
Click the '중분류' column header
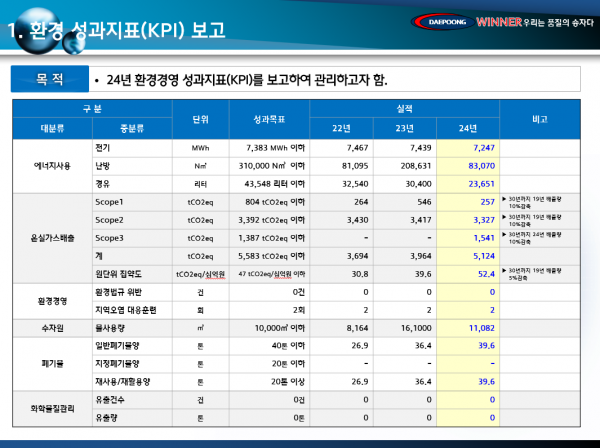click(132, 129)
